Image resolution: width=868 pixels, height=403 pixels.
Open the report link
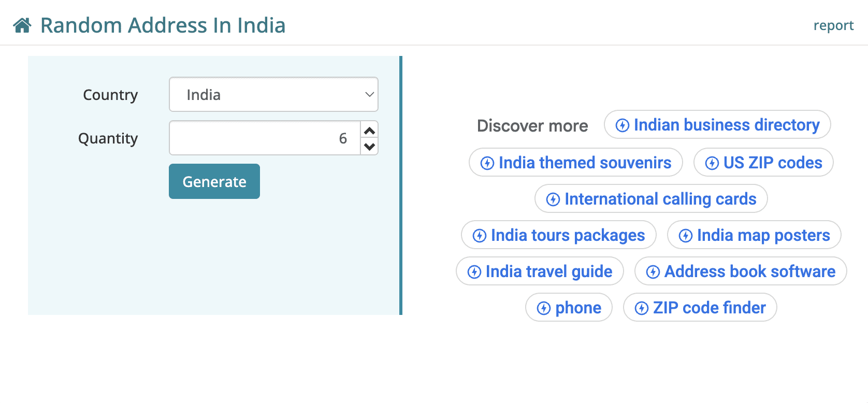pyautogui.click(x=833, y=25)
